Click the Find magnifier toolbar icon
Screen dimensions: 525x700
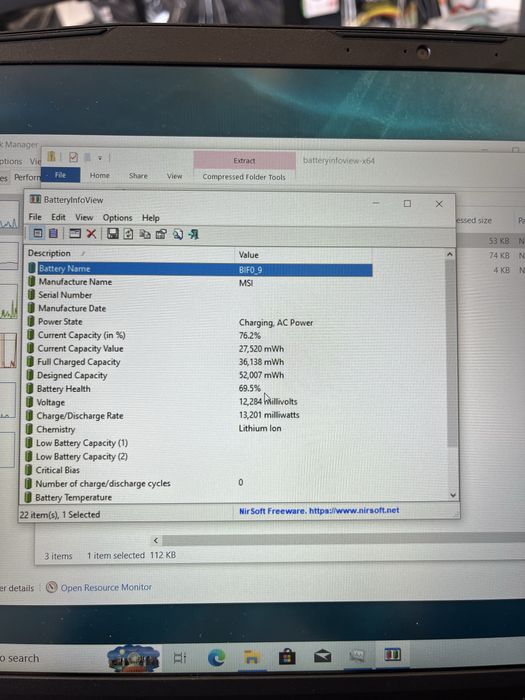coord(178,234)
